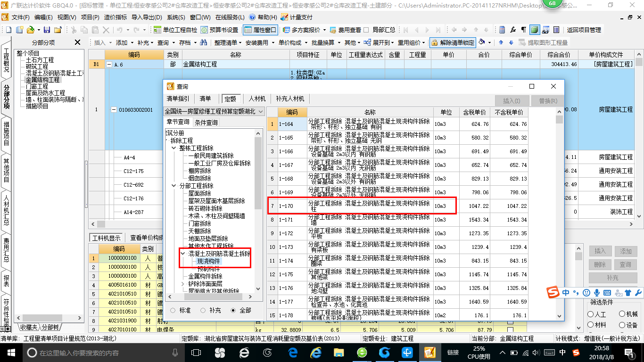Click the paint bucket fill color icon

[482, 42]
